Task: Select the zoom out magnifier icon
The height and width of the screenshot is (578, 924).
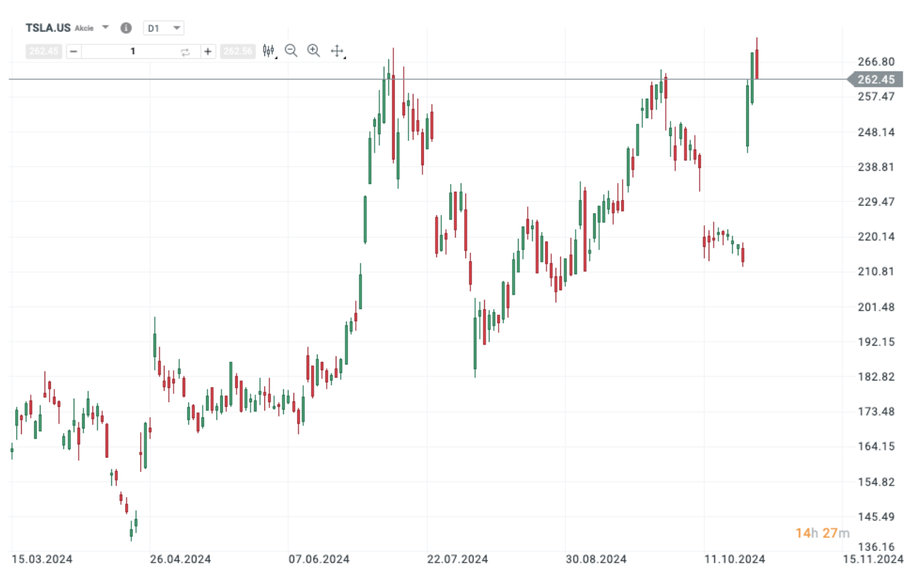Action: point(291,51)
